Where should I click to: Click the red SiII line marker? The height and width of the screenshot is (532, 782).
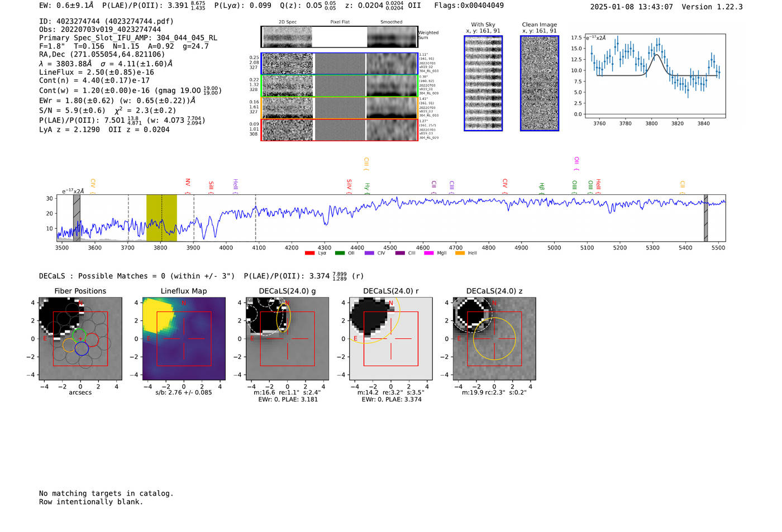pos(211,186)
